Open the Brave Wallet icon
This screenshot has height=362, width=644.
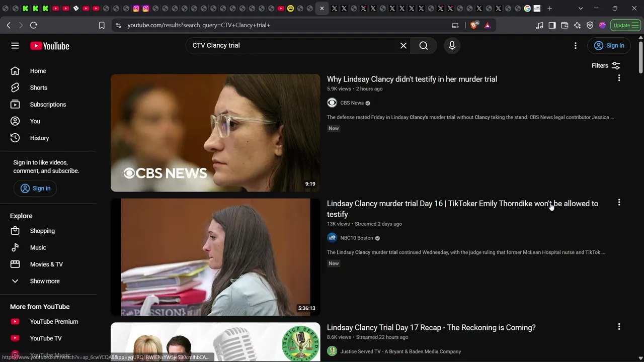tap(565, 25)
